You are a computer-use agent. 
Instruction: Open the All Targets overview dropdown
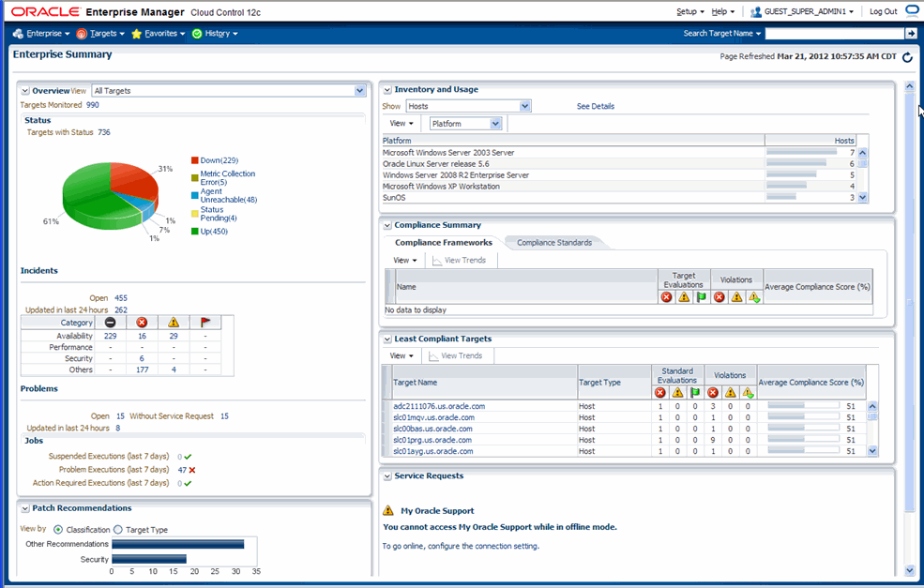(359, 91)
